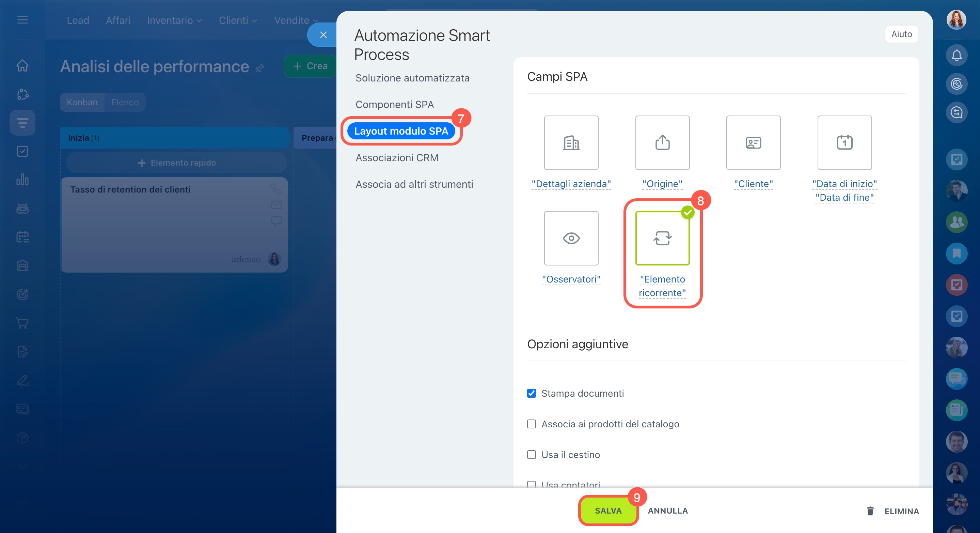Close the slider panel with X

(323, 35)
